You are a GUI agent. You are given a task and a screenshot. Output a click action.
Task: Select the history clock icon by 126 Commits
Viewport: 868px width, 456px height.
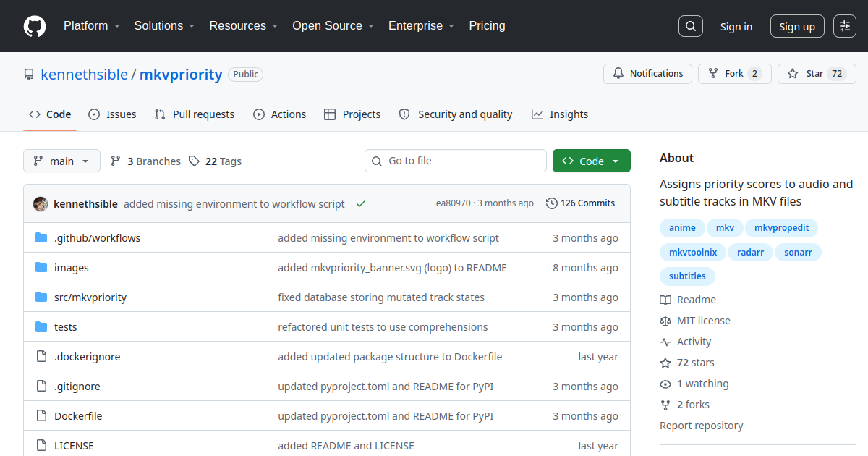coord(552,203)
